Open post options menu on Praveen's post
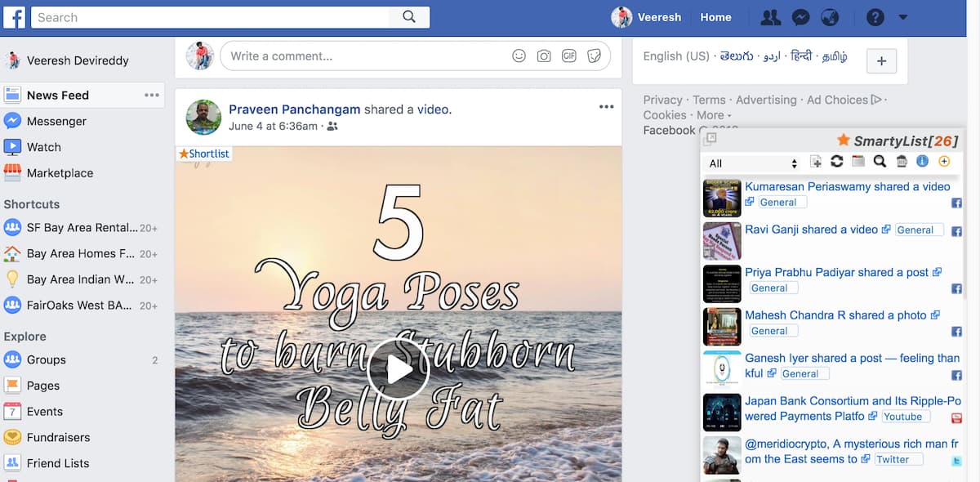Viewport: 980px width, 482px height. (x=606, y=107)
